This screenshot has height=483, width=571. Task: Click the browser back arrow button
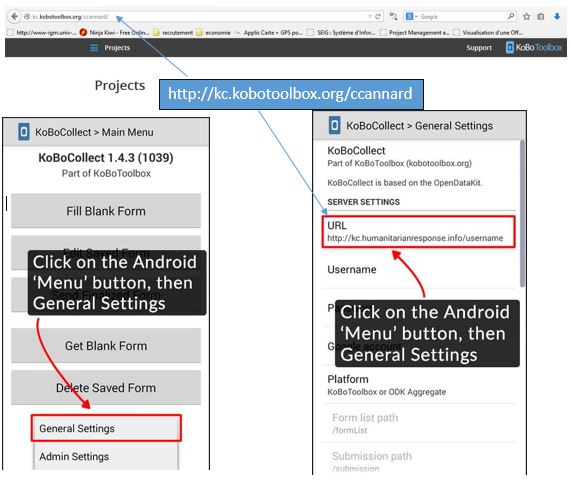tap(14, 16)
